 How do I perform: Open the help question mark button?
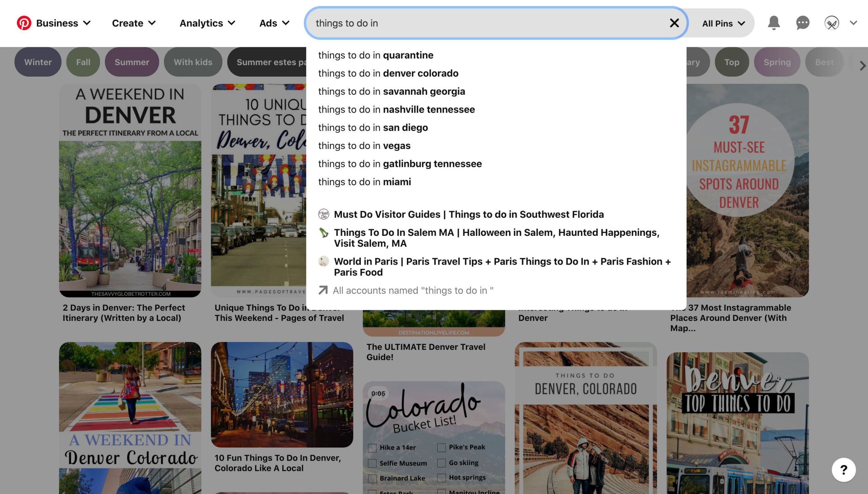click(x=844, y=470)
